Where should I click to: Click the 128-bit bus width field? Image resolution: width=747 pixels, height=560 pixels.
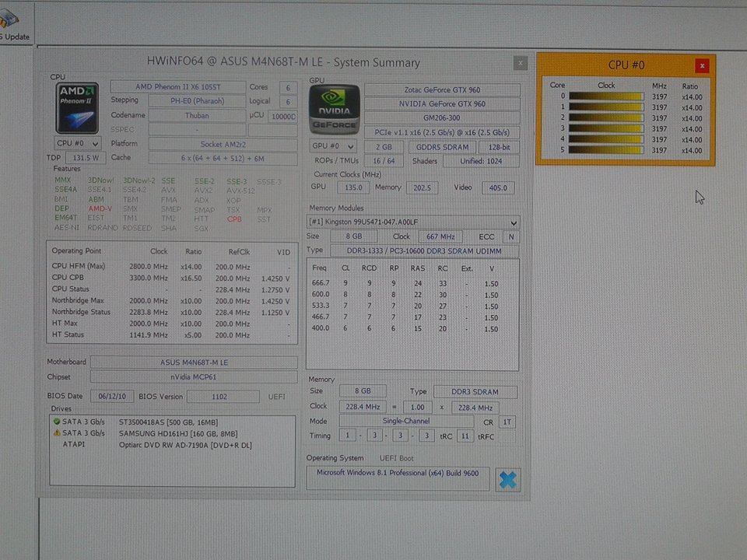tap(500, 147)
